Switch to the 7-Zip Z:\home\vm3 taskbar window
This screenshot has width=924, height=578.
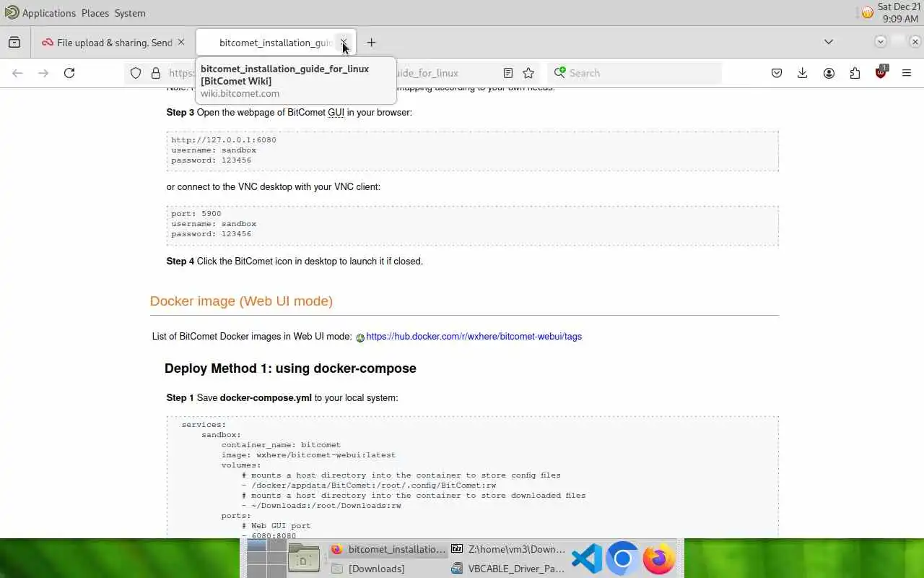[509, 549]
